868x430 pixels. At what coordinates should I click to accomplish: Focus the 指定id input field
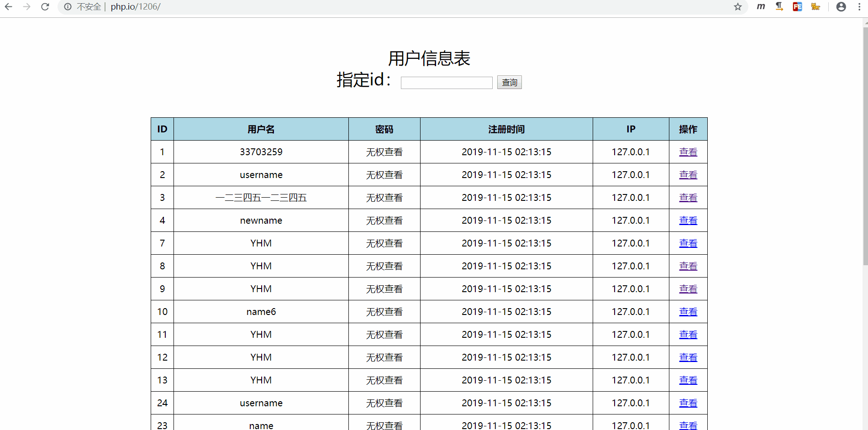[x=447, y=83]
